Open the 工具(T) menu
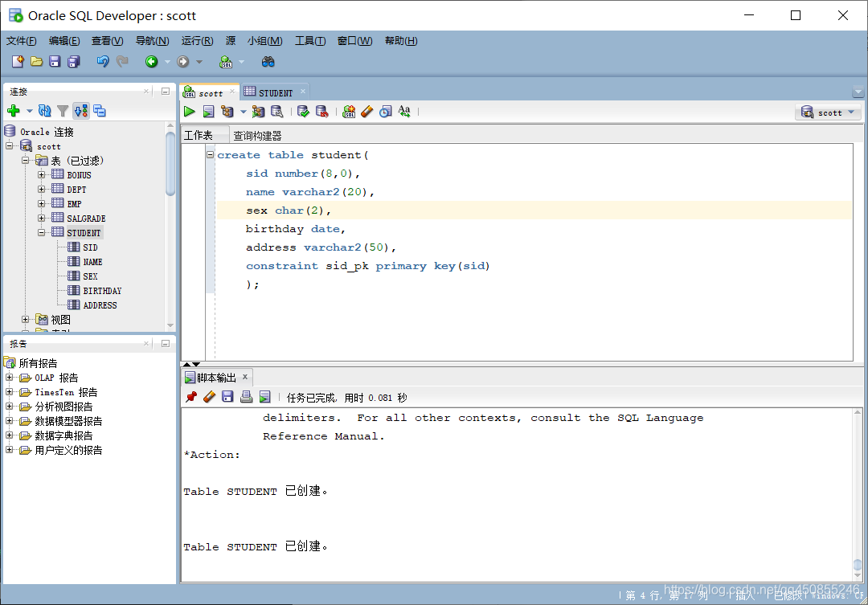This screenshot has height=605, width=868. (310, 41)
